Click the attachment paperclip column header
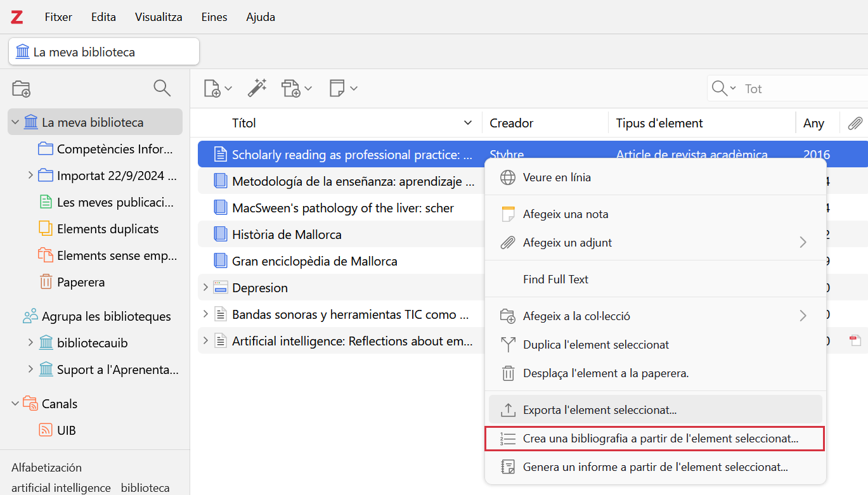This screenshot has height=495, width=868. coord(855,123)
